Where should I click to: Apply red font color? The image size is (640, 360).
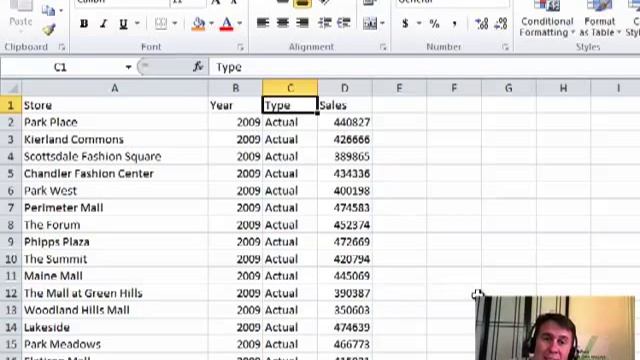227,24
